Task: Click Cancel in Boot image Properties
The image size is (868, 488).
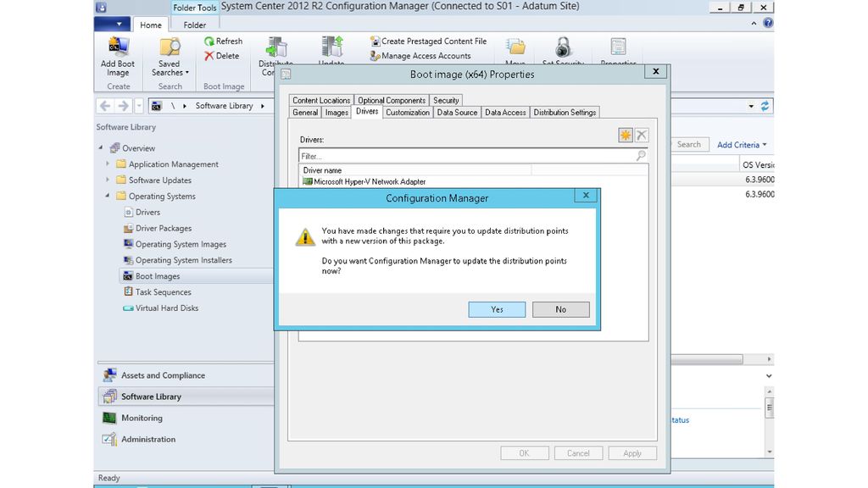Action: point(578,453)
